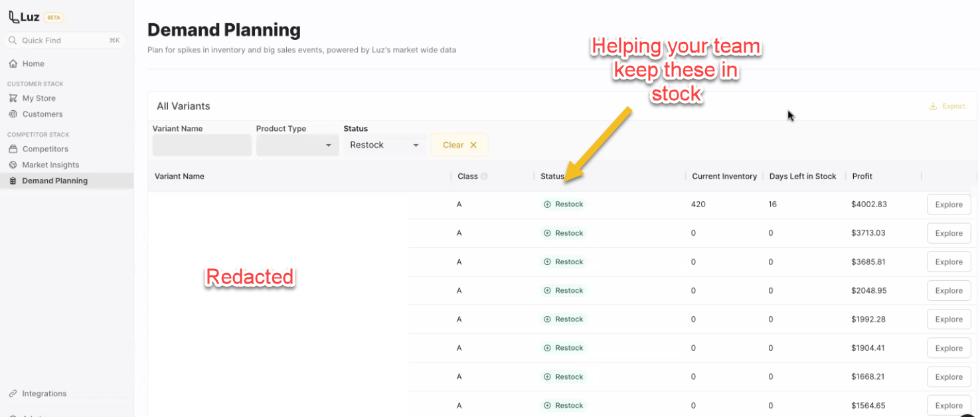980x417 pixels.
Task: Click the Export download icon
Action: tap(933, 106)
